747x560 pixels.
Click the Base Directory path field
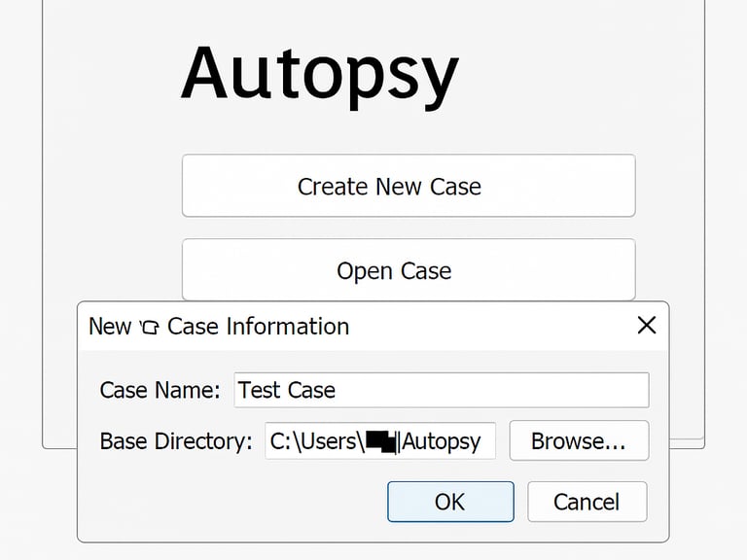coord(380,441)
